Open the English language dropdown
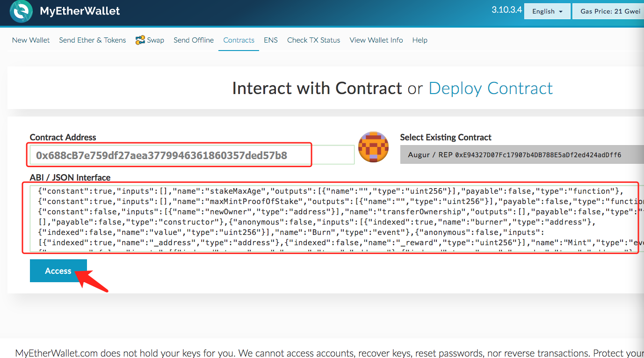This screenshot has height=358, width=644. tap(547, 11)
